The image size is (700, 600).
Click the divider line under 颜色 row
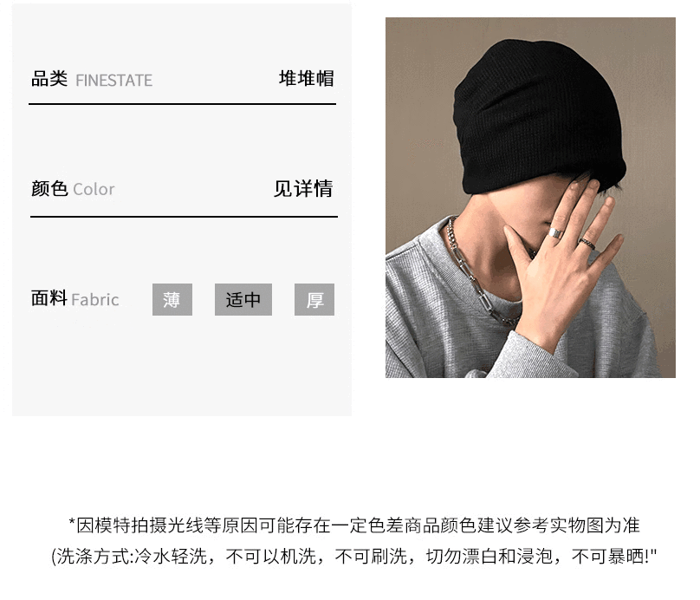click(184, 217)
